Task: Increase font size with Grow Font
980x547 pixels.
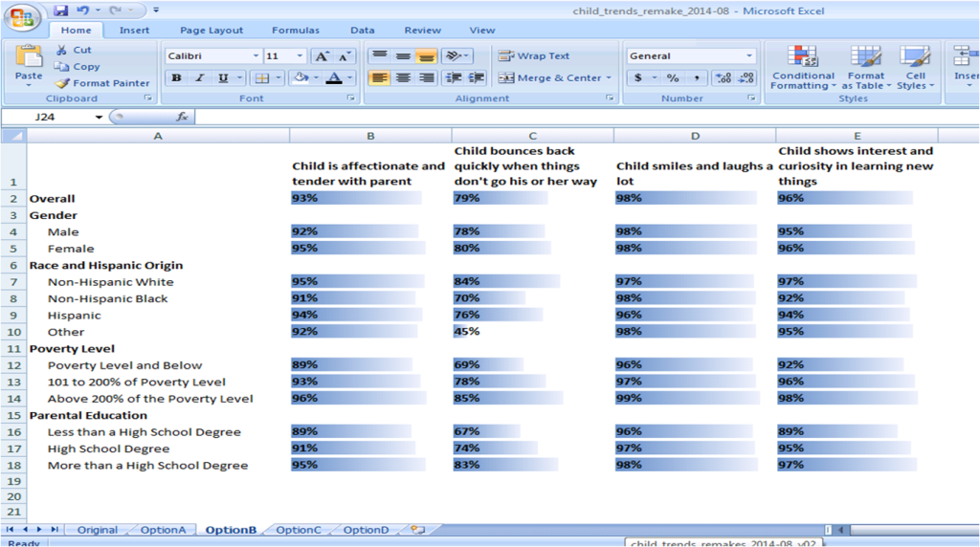Action: tap(322, 56)
